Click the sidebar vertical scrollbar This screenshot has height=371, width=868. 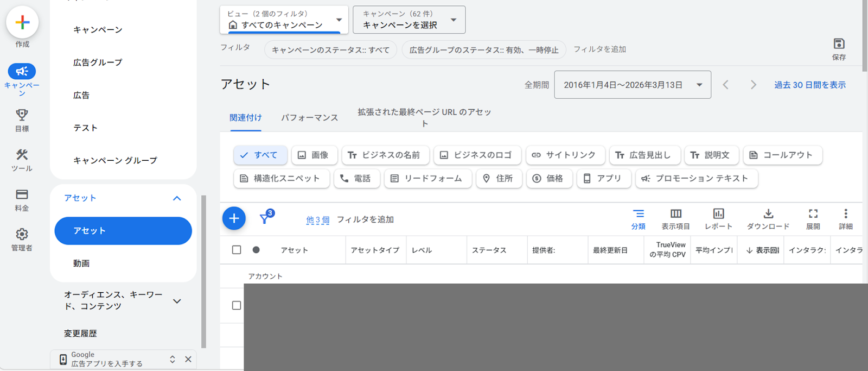[204, 272]
